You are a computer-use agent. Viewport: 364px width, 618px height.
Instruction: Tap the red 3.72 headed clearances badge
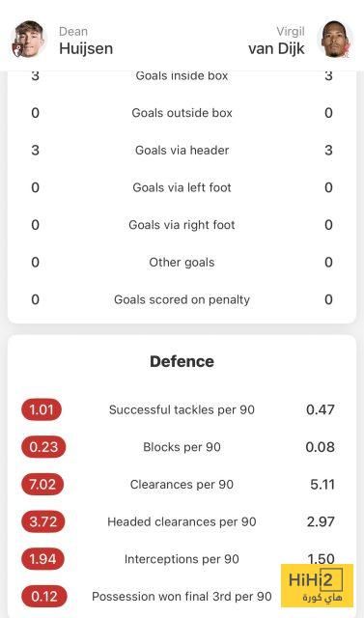pos(42,521)
